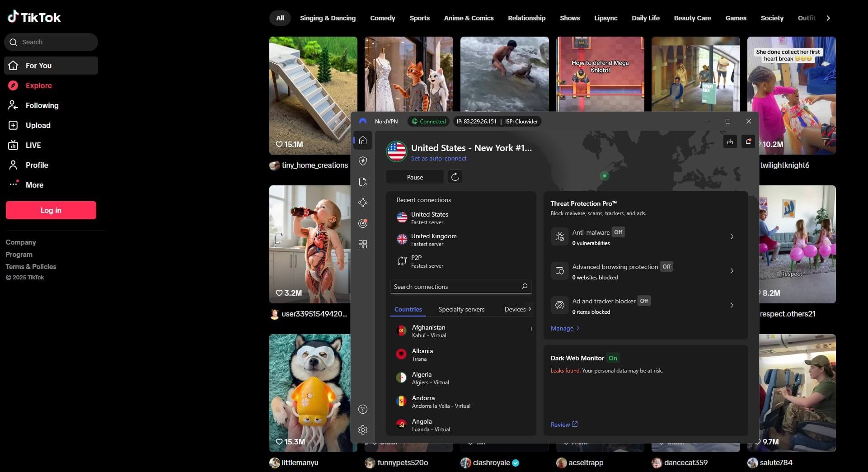The image size is (868, 472).
Task: Expand Anti-malware row chevron
Action: pos(732,236)
